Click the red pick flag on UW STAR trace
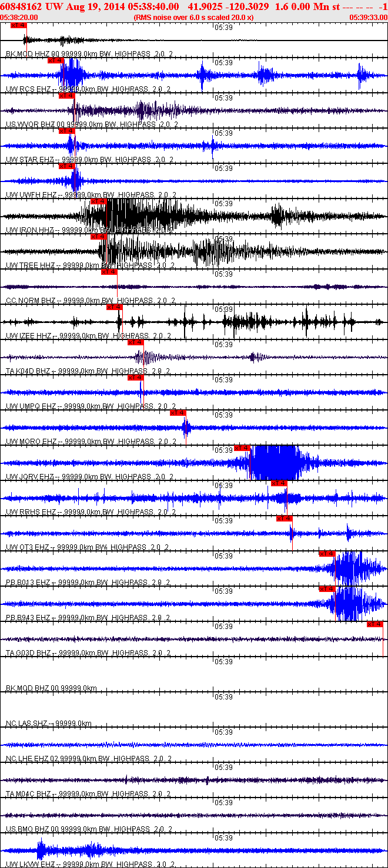 67,131
